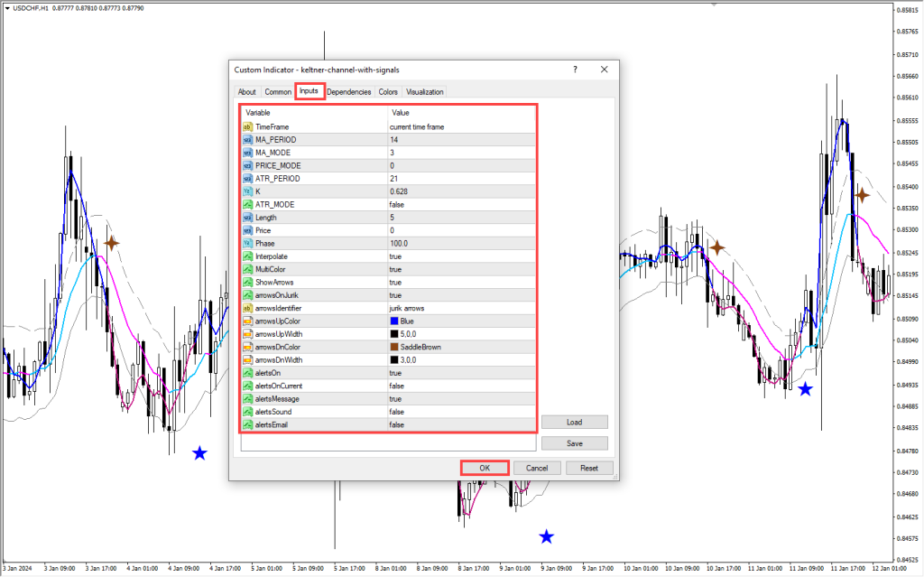
Task: Open the Interpolate true value dropdown
Action: (395, 256)
